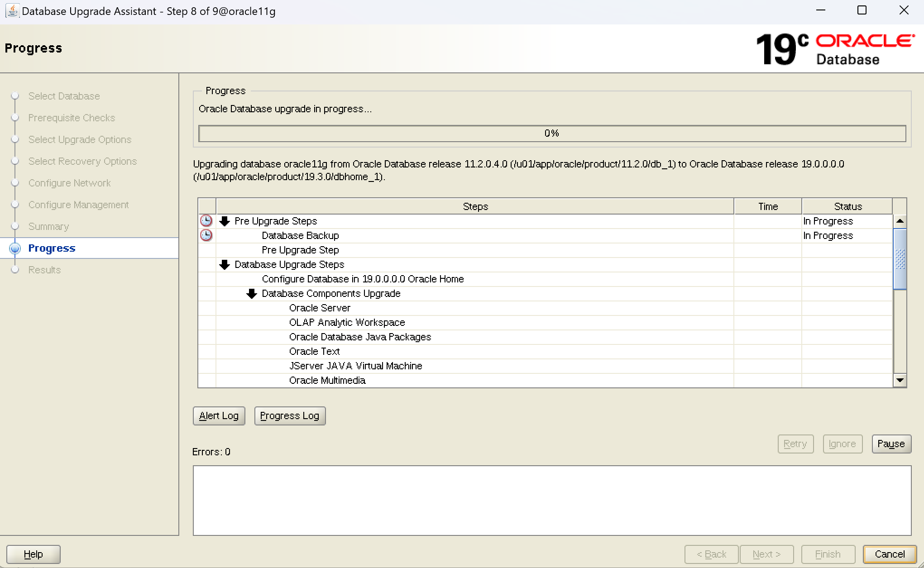Click the Progress step bullet in sidebar

(x=15, y=248)
